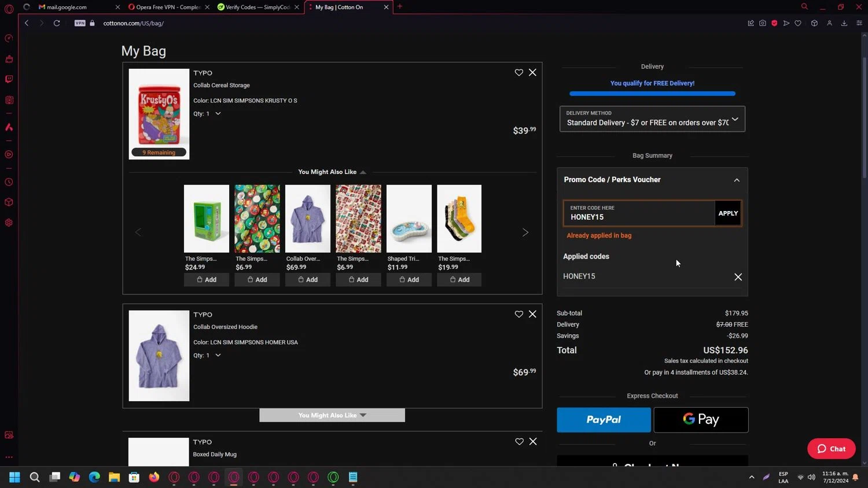Go back to previous page
Viewport: 868px width, 488px height.
click(27, 23)
